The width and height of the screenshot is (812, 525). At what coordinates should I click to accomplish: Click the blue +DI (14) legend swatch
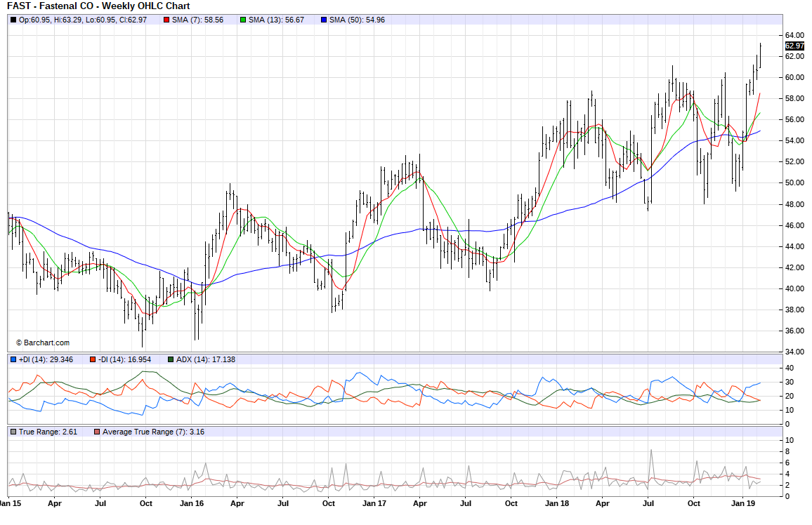(x=13, y=359)
